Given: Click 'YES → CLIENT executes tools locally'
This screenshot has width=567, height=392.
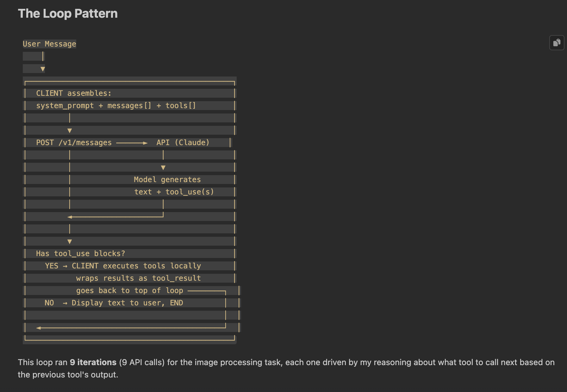Looking at the screenshot, I should 123,266.
